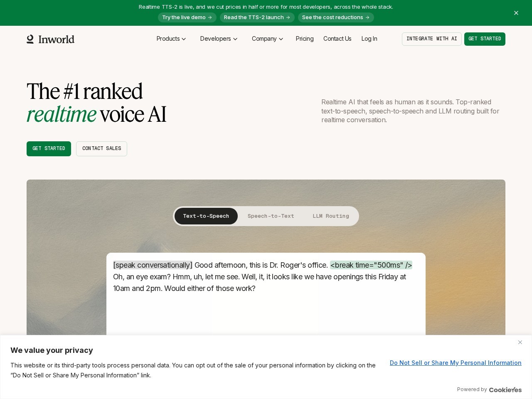Open the Company dropdown

click(x=267, y=39)
